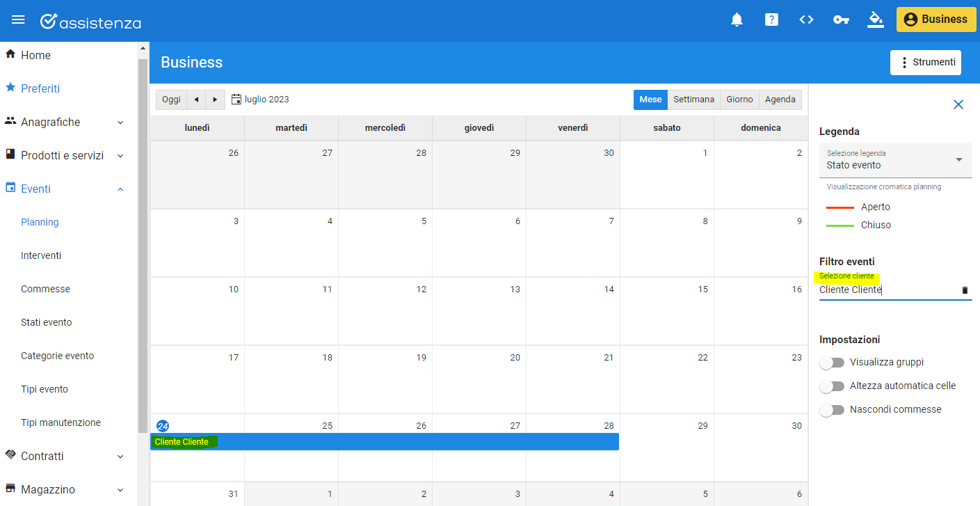Open the Selezione legenda dropdown
The height and width of the screenshot is (506, 980).
[x=896, y=160]
